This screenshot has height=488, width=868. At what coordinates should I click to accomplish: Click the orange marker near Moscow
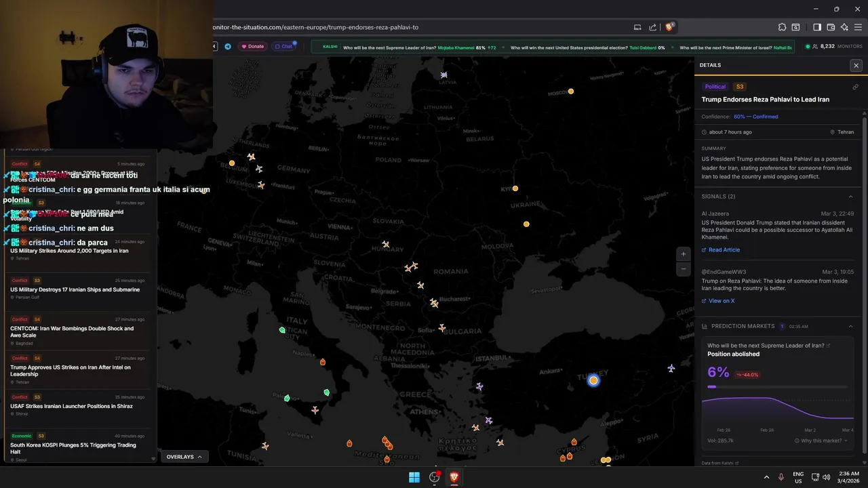pyautogui.click(x=571, y=91)
